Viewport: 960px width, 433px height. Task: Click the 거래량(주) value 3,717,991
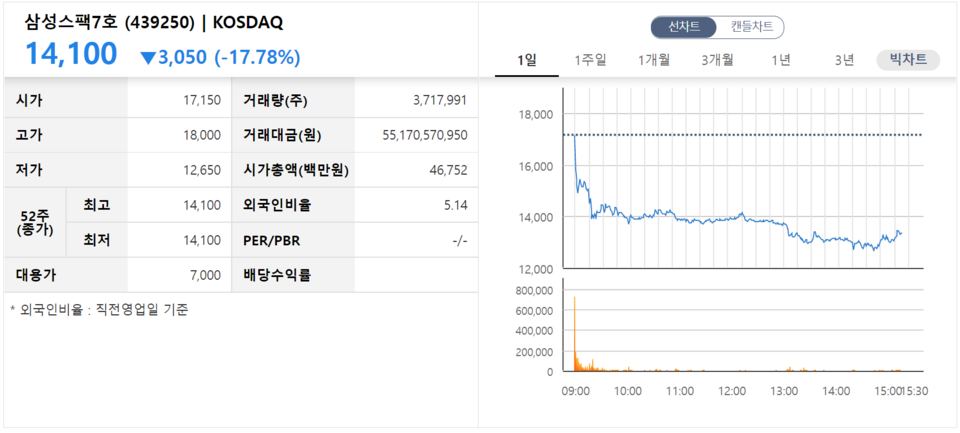(x=440, y=100)
